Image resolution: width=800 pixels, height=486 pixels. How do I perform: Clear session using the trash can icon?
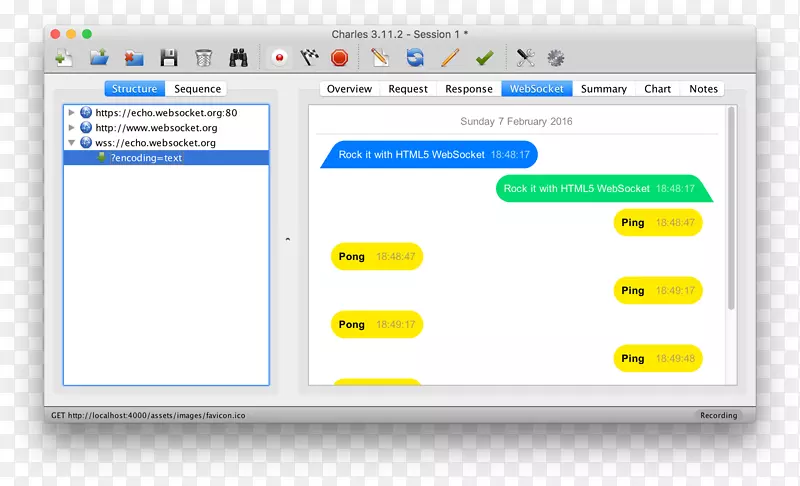pos(203,58)
